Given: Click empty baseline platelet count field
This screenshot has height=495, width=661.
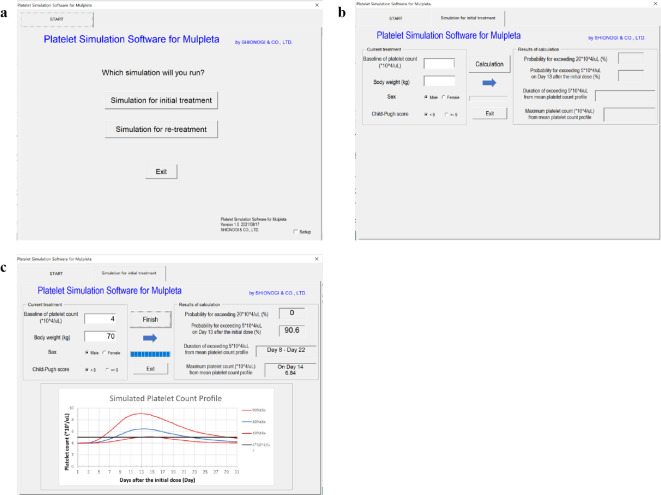Looking at the screenshot, I should click(x=438, y=63).
